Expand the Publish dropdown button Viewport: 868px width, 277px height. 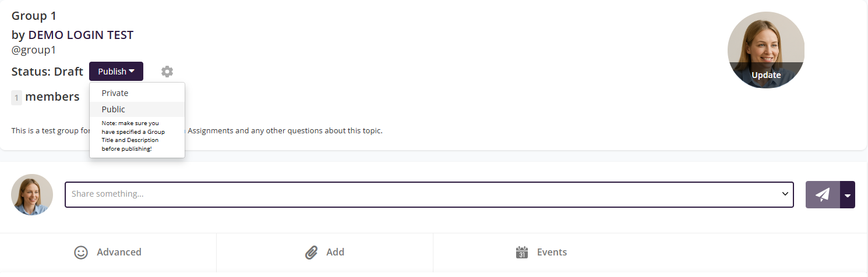pyautogui.click(x=116, y=72)
